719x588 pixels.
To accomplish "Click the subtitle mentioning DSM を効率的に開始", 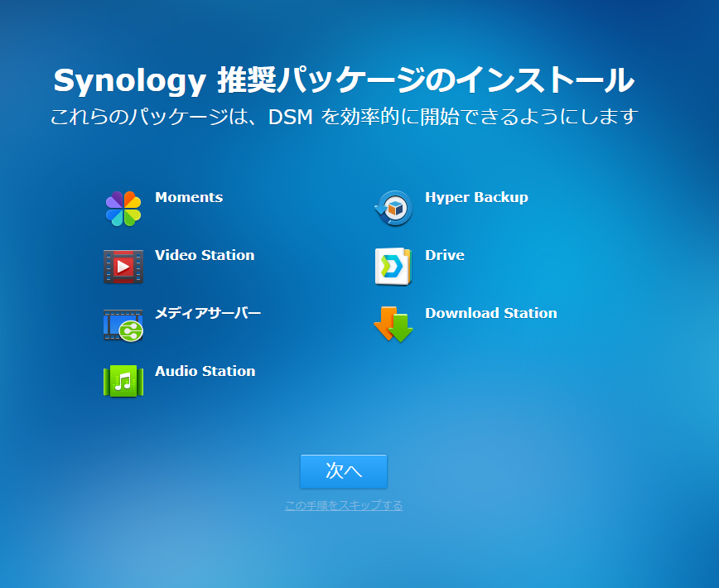I will [344, 117].
